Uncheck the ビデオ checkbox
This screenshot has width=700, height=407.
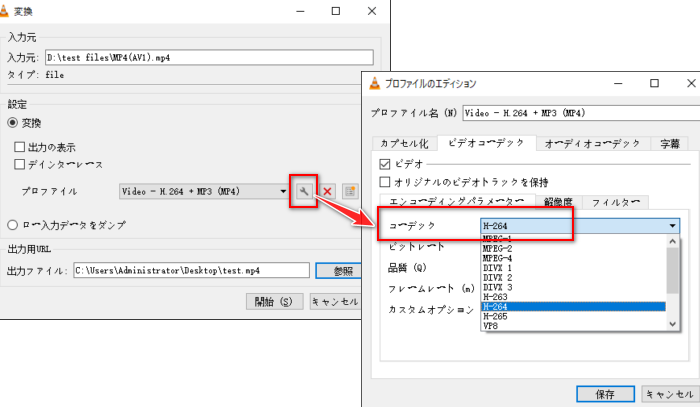pos(384,164)
